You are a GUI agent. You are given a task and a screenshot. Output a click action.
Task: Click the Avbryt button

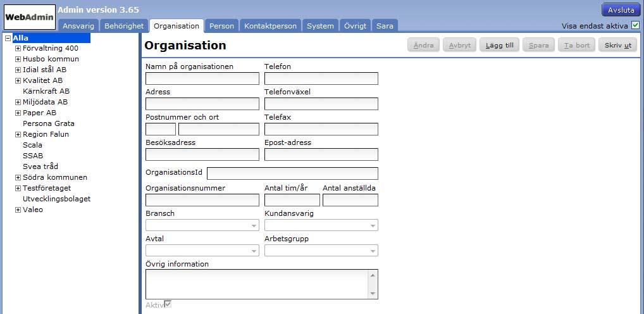459,45
